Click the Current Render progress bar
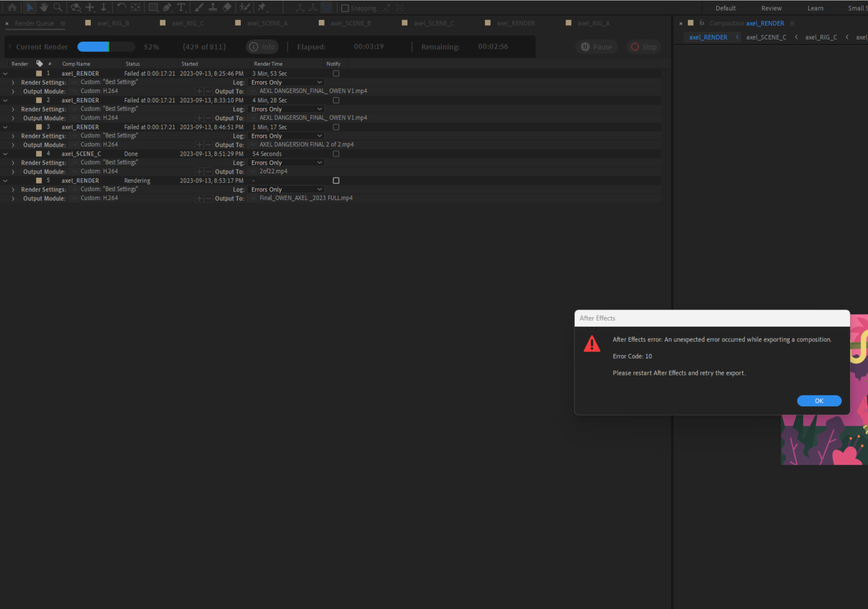868x609 pixels. pyautogui.click(x=106, y=47)
